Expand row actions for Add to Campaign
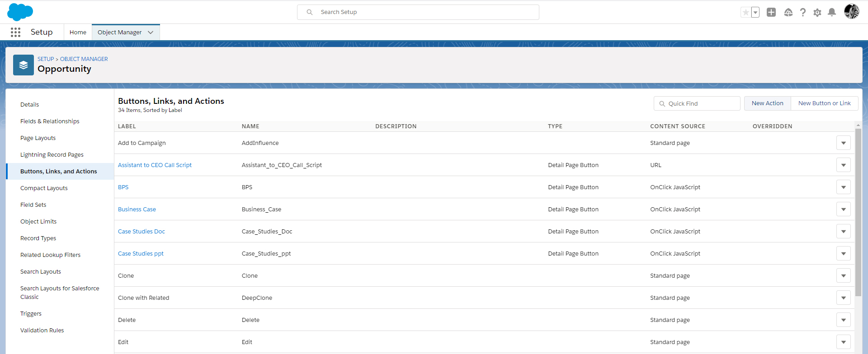Viewport: 868px width, 354px height. click(843, 143)
